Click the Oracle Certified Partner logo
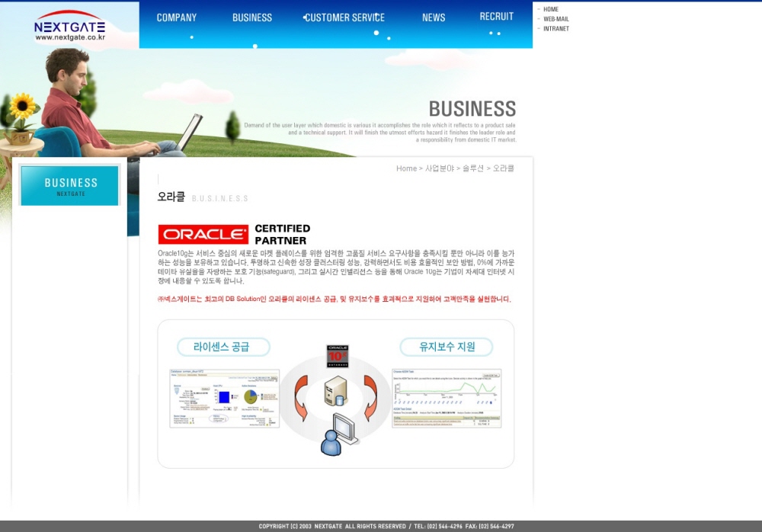Viewport: 762px width, 532px height. 234,234
